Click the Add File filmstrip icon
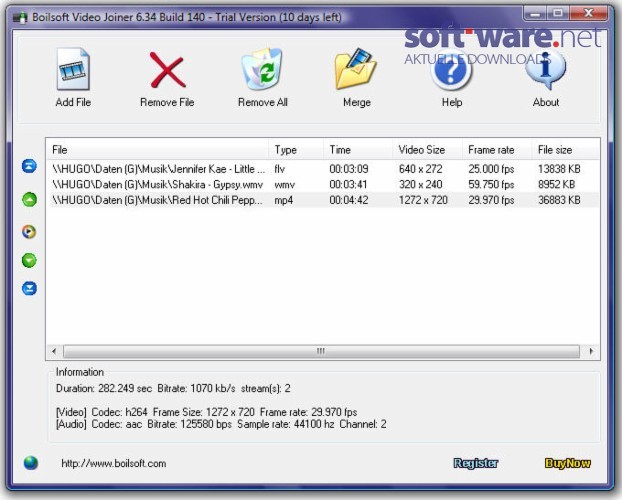 click(x=73, y=69)
